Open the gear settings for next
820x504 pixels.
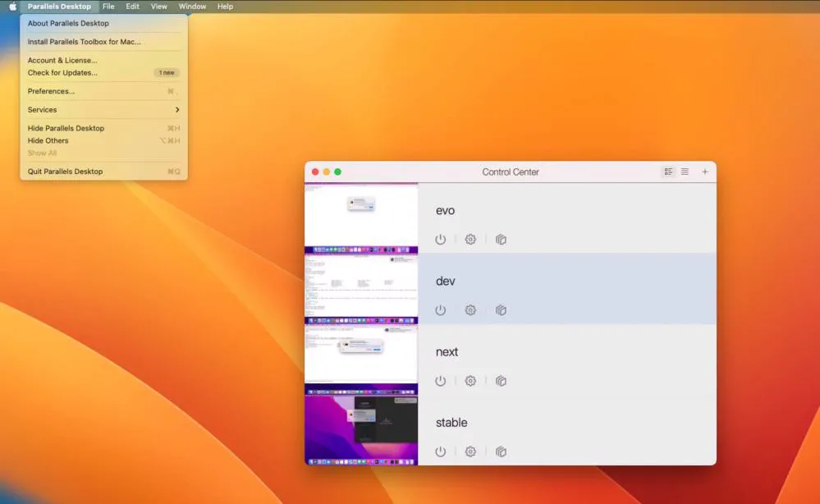coord(470,381)
